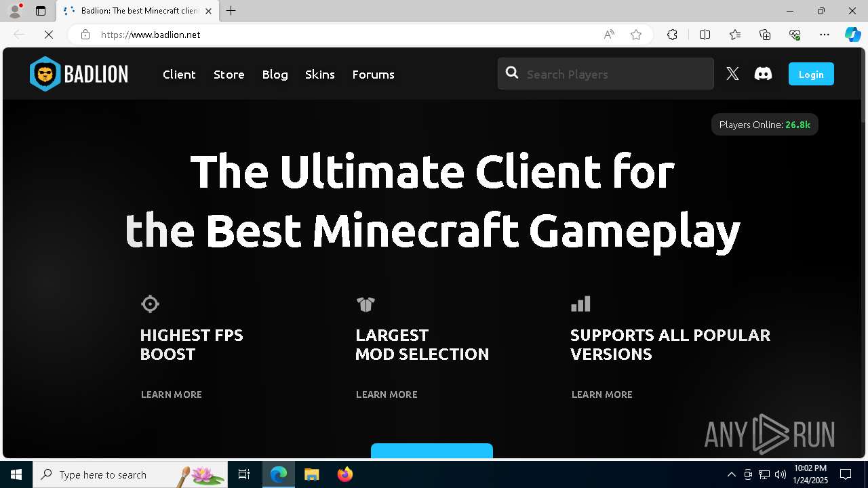Open Task View on taskbar

click(244, 474)
